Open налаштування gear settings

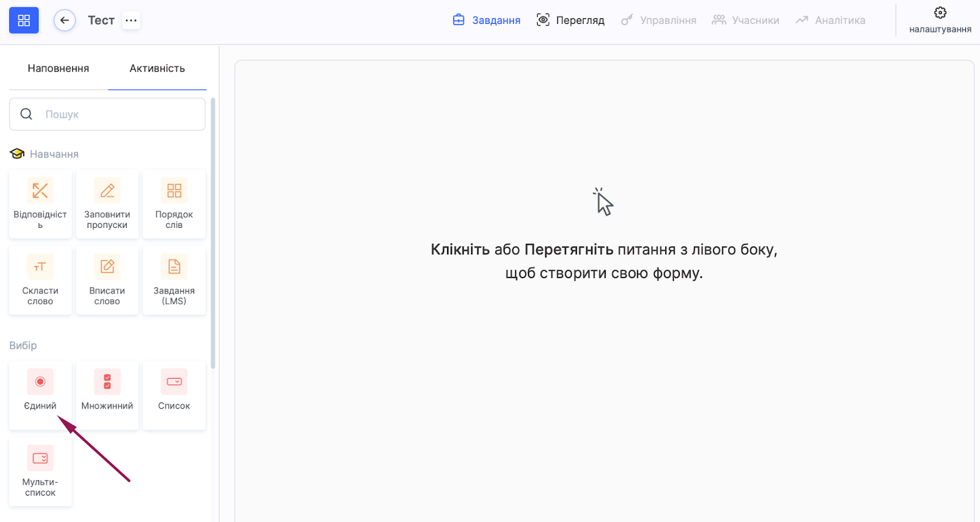(x=940, y=20)
